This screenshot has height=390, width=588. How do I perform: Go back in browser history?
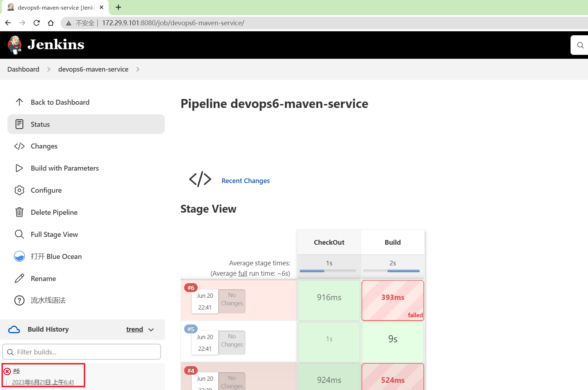[8, 23]
